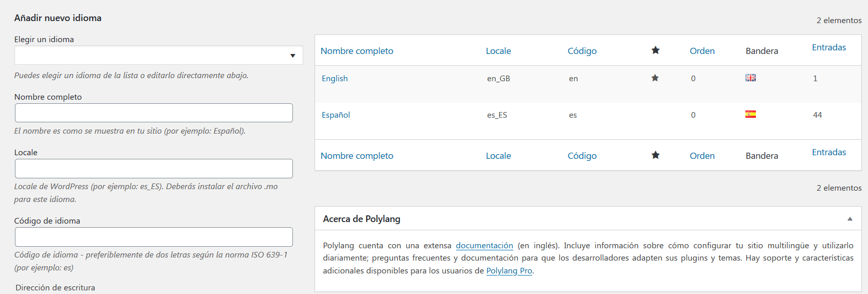Viewport: 868px width, 294px height.
Task: Click the UK flag in English row
Action: pos(751,78)
